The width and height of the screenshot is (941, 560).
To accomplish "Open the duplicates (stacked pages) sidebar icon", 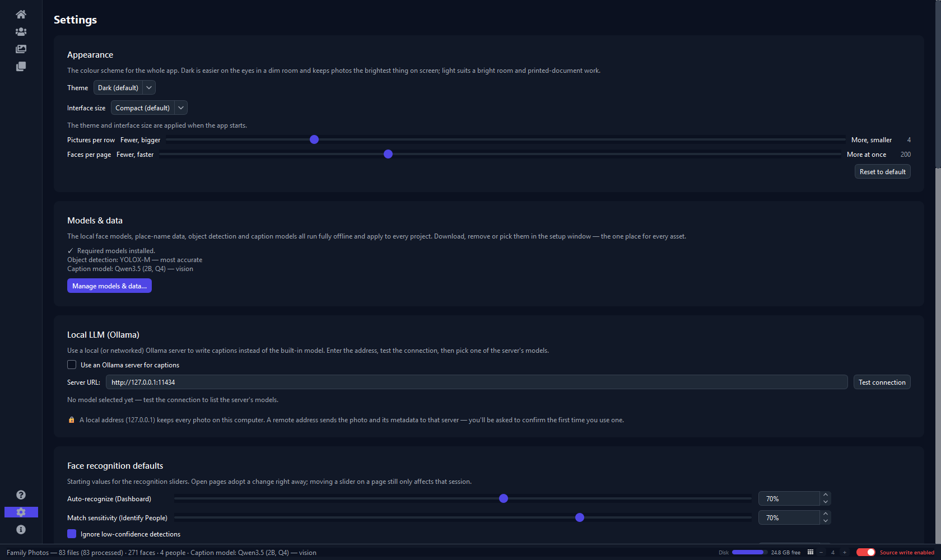I will (x=21, y=67).
